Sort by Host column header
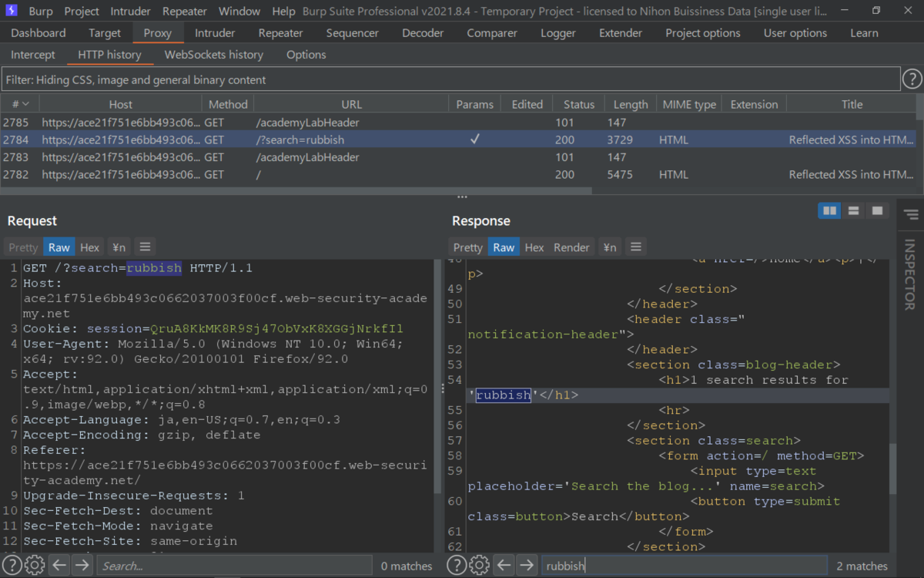The width and height of the screenshot is (924, 578). point(120,104)
